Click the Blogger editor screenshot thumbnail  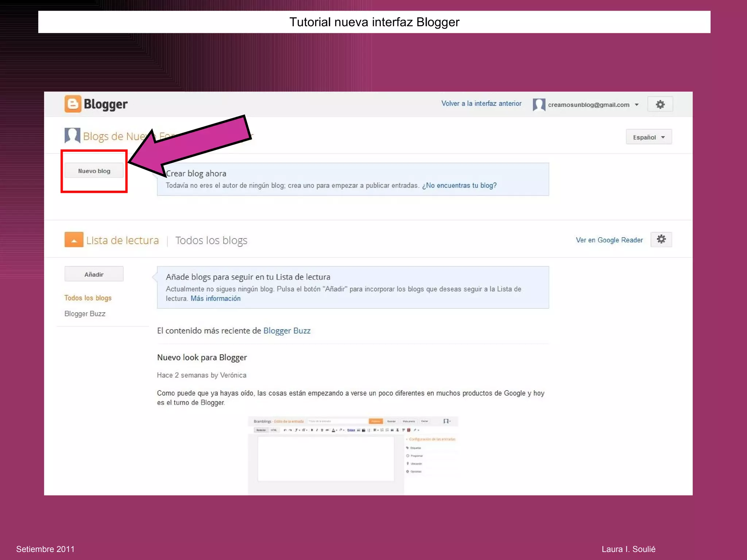(353, 455)
